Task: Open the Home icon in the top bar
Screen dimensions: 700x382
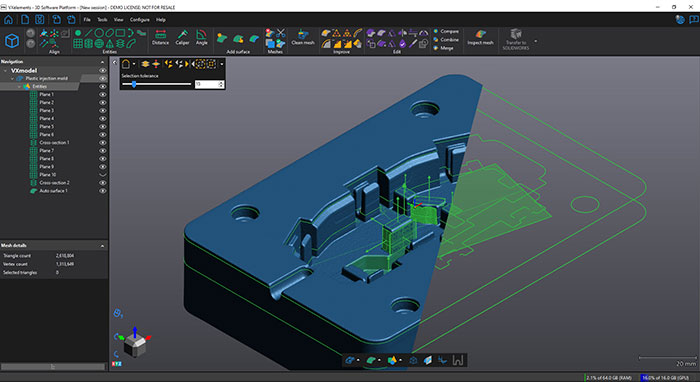Action: point(8,20)
